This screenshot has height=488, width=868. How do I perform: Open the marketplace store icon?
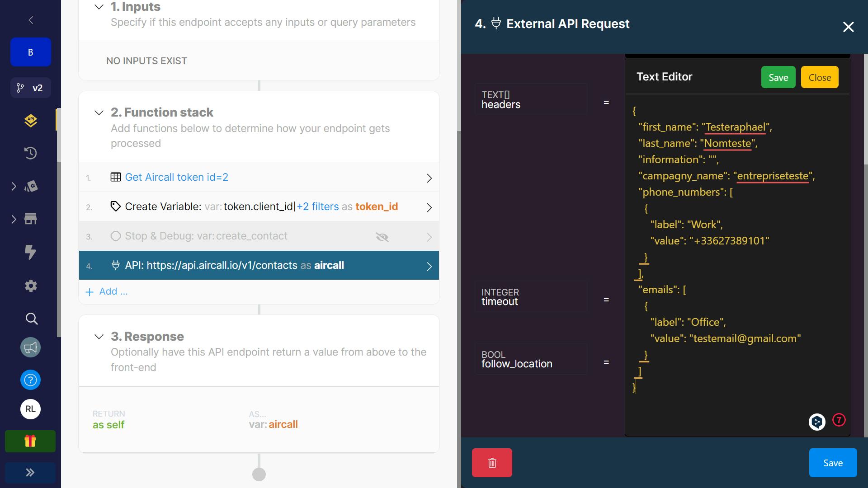coord(31,219)
